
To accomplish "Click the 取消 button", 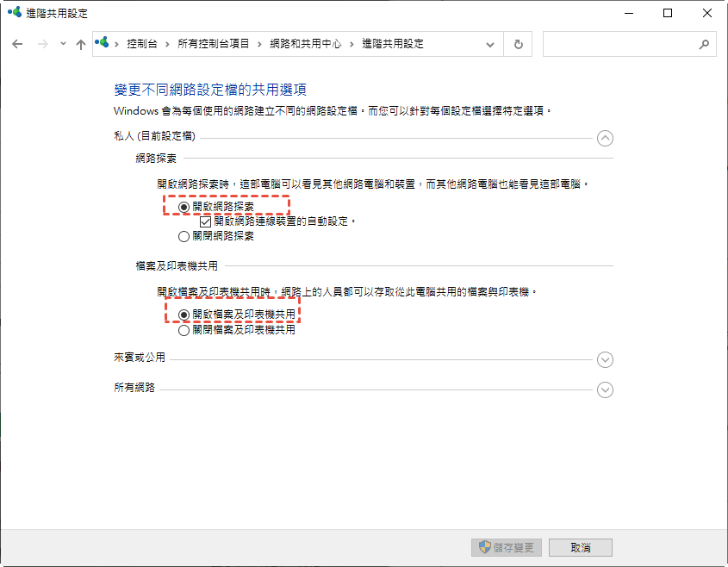I will tap(581, 547).
